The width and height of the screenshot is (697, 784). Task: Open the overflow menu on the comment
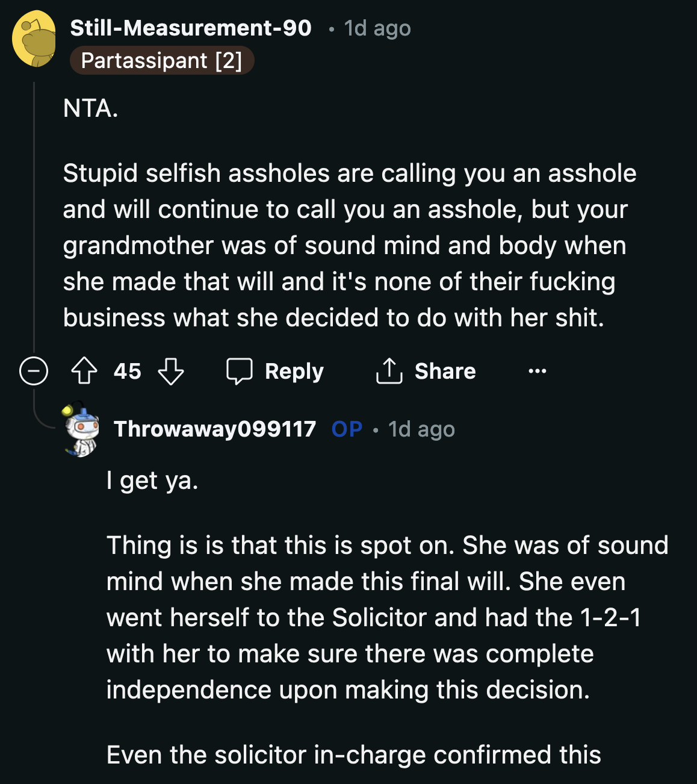(x=536, y=371)
